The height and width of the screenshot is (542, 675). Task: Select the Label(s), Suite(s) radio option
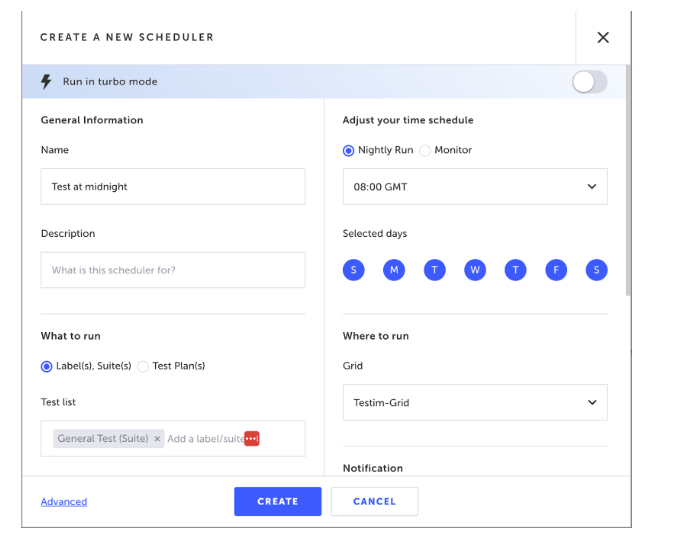pos(46,366)
